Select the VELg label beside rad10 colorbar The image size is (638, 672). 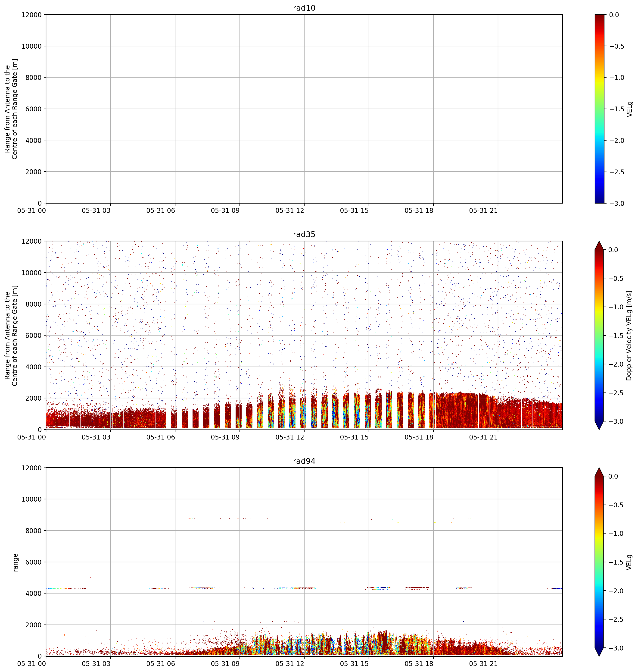(x=629, y=109)
